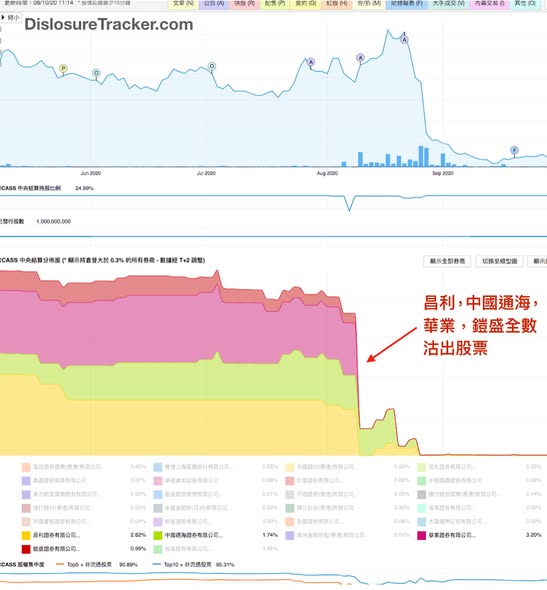Click the A marker after Aug 2020 label
Screen dimensions: 547x590
pyautogui.click(x=360, y=58)
